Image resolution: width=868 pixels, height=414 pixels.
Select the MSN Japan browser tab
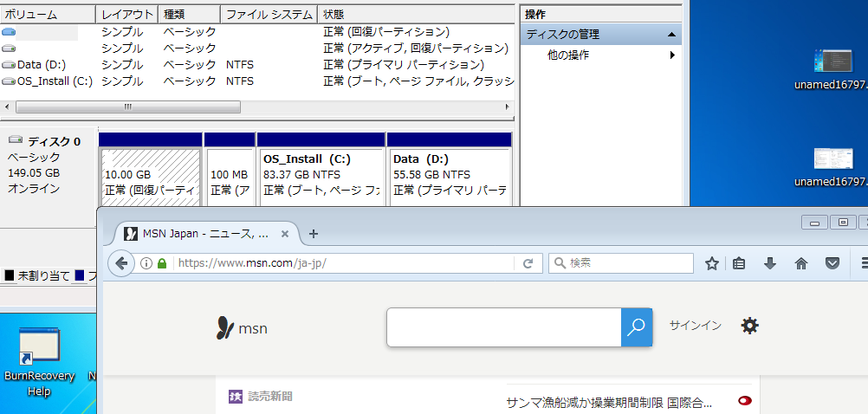click(x=206, y=234)
